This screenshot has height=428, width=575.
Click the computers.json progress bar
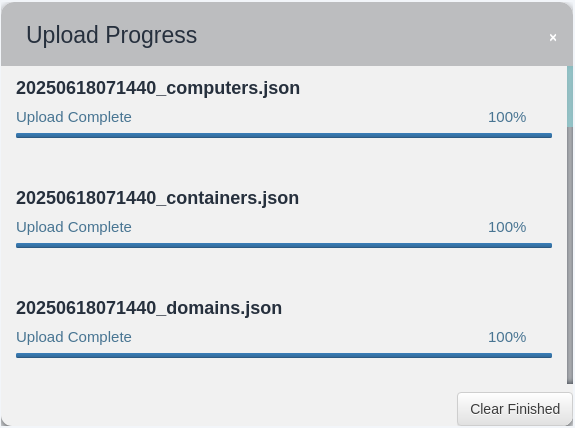tap(284, 136)
